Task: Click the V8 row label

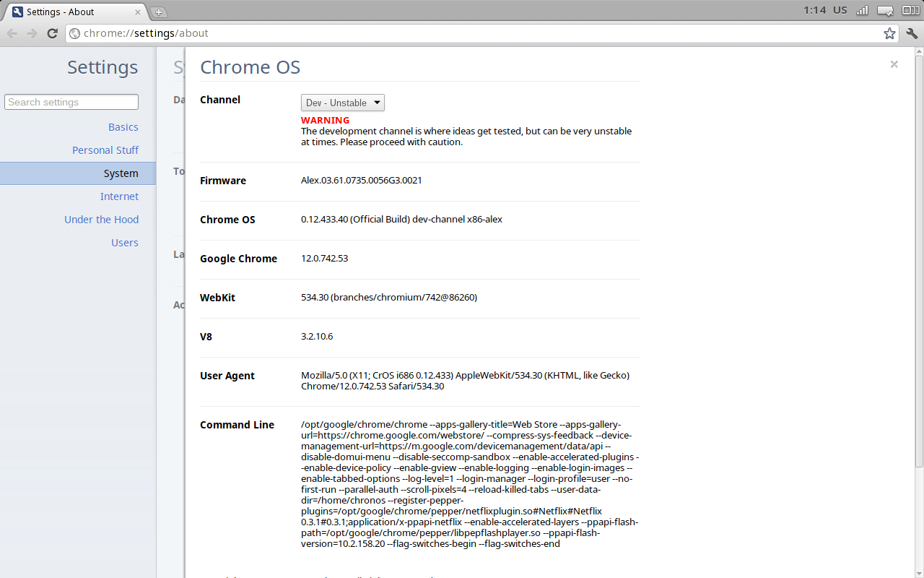Action: point(206,337)
